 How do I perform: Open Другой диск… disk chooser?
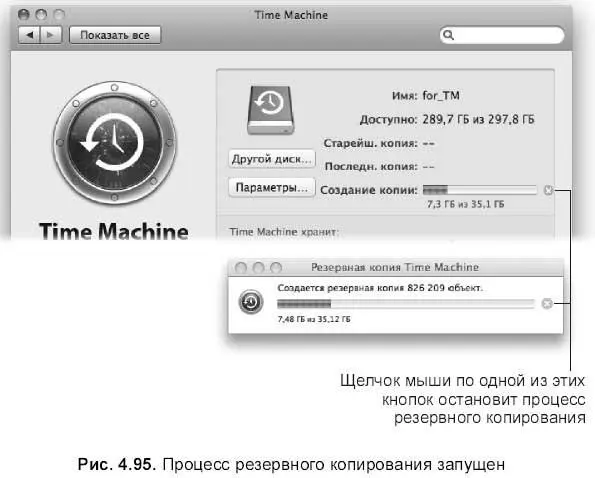(x=272, y=159)
